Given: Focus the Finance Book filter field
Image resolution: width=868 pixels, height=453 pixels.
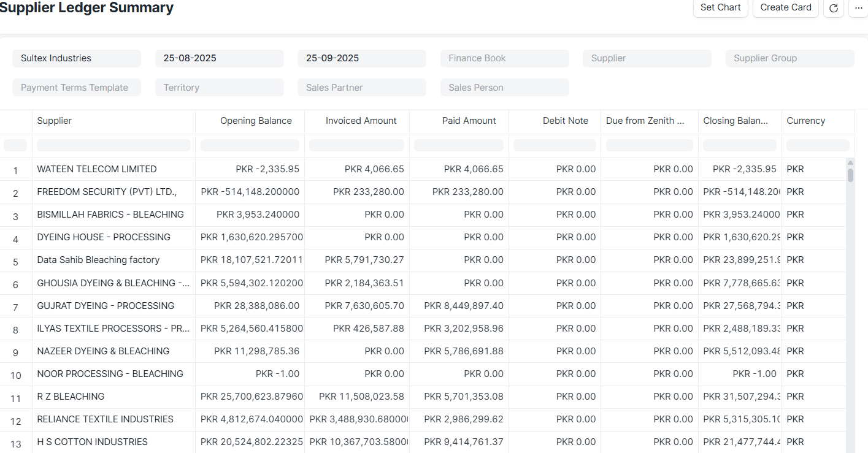Looking at the screenshot, I should (x=505, y=58).
